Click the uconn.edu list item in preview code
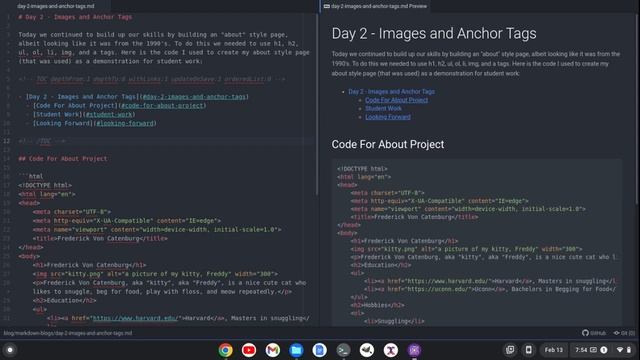 pos(490,289)
